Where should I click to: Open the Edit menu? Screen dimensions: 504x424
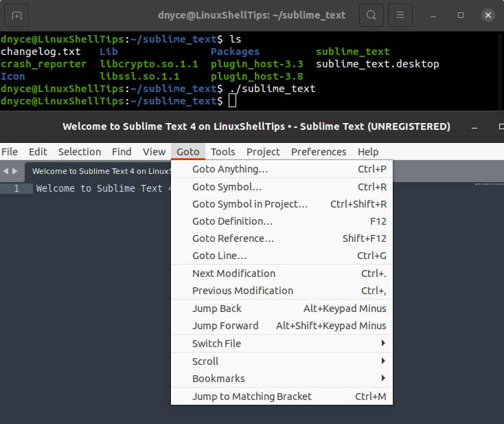click(38, 151)
